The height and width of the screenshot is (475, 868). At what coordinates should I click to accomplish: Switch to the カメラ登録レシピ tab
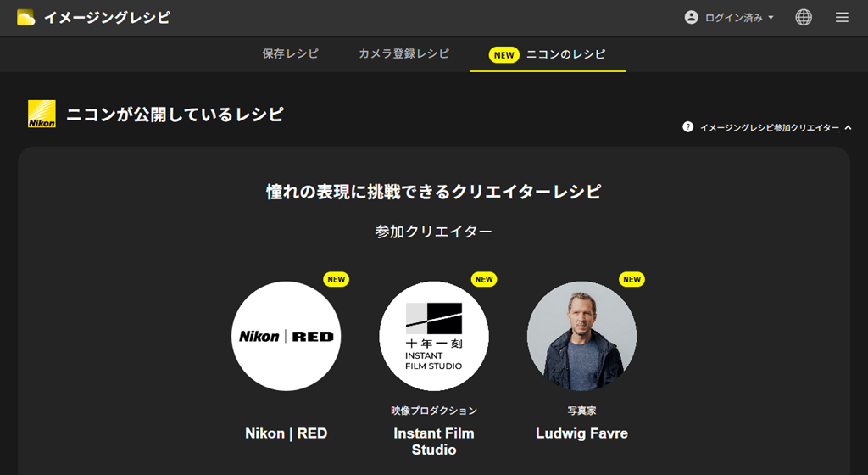pyautogui.click(x=403, y=54)
